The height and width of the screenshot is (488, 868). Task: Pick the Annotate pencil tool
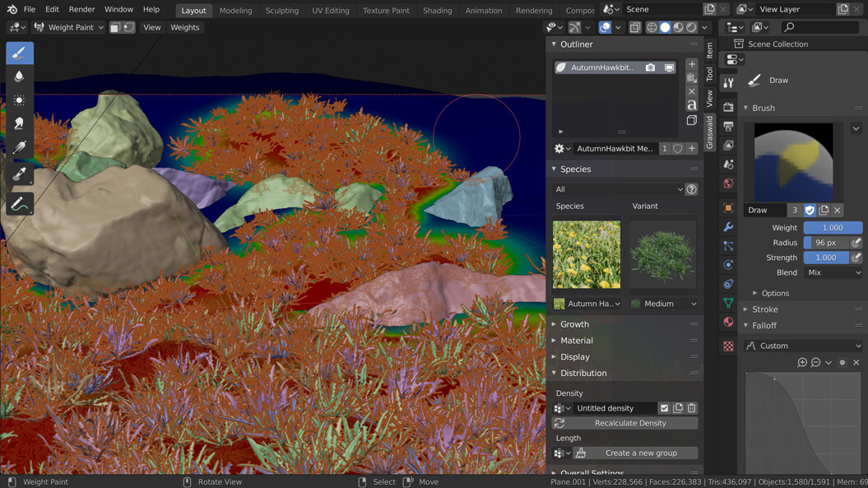point(20,202)
